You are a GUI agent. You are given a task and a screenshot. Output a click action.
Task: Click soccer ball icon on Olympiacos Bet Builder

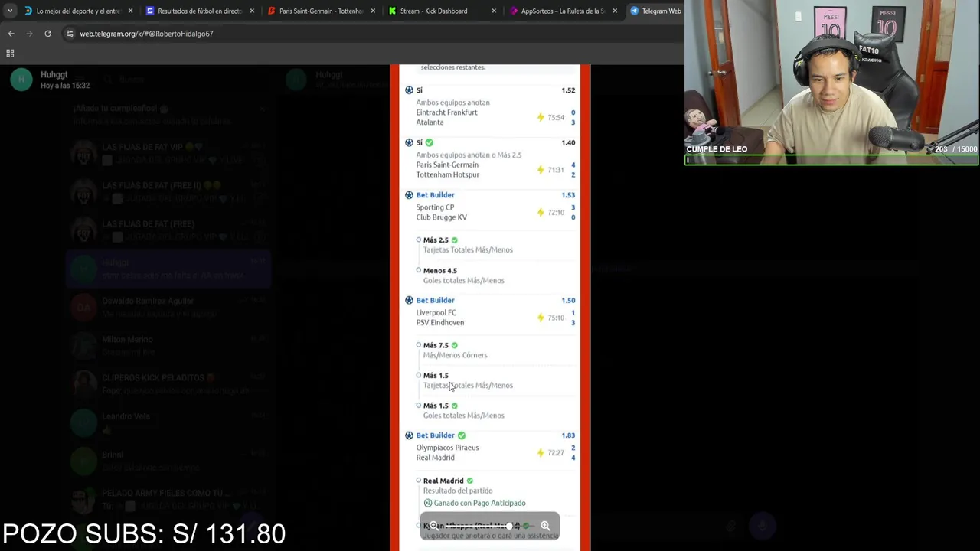[409, 435]
